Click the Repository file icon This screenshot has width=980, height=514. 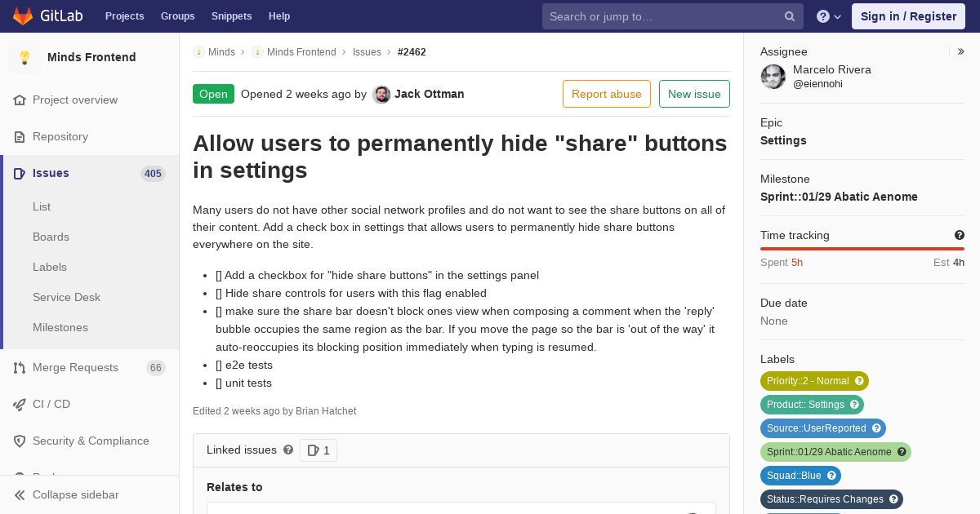point(20,136)
